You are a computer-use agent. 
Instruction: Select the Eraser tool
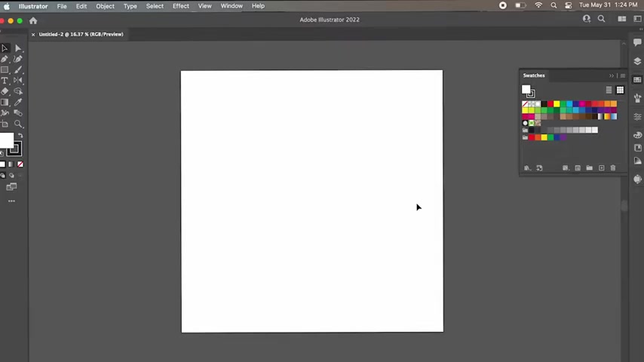5,91
